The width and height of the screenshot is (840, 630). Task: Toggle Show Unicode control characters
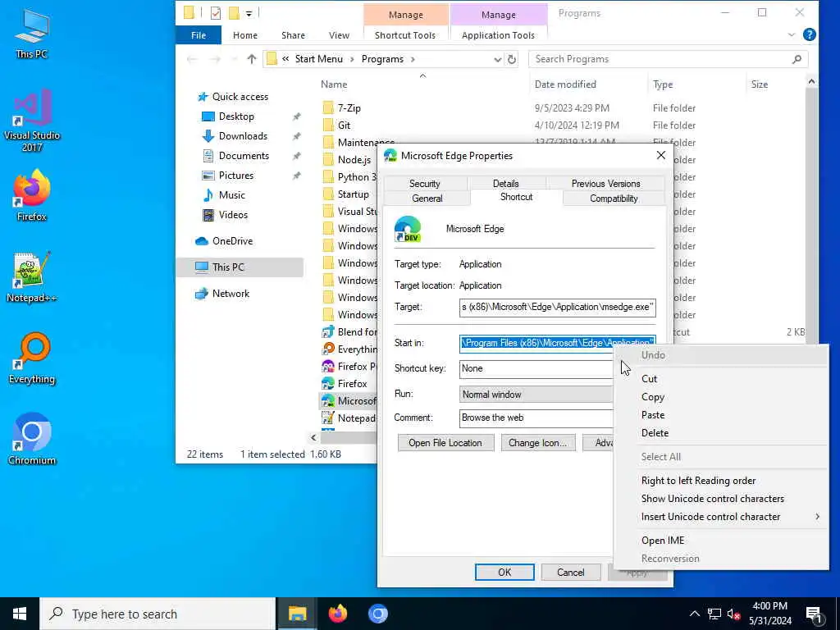[720, 499]
